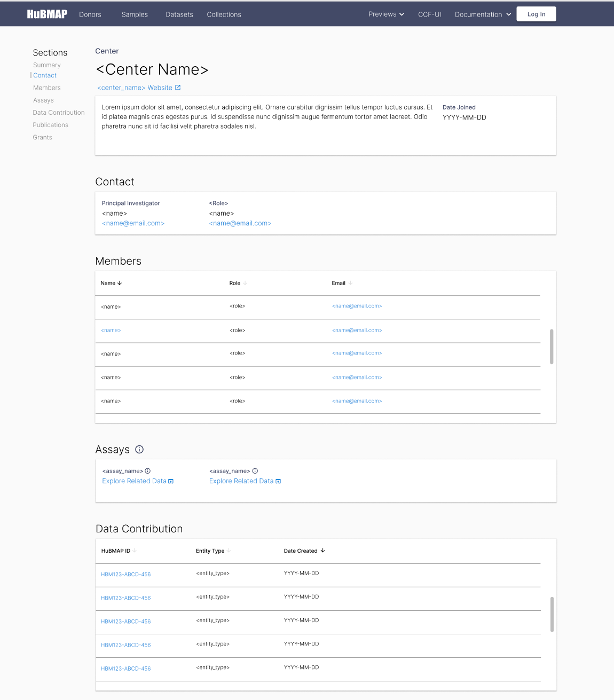Click the icon after second Explore Related Data
This screenshot has width=614, height=700.
coord(278,482)
